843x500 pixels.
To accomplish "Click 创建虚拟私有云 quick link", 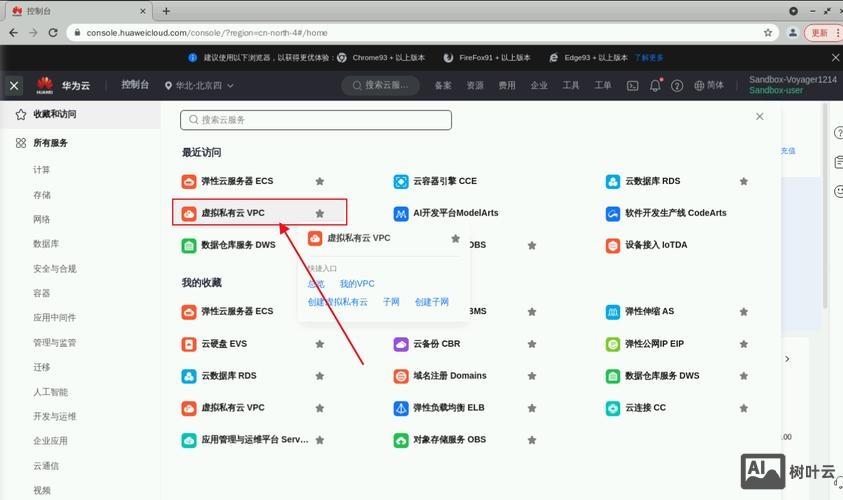I will click(x=338, y=302).
